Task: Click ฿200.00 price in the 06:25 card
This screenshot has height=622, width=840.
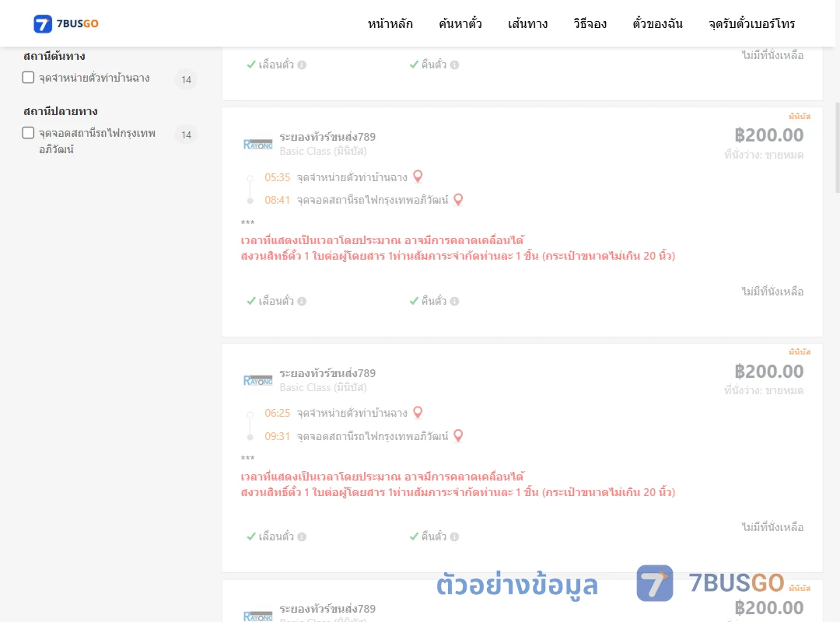Action: tap(768, 372)
